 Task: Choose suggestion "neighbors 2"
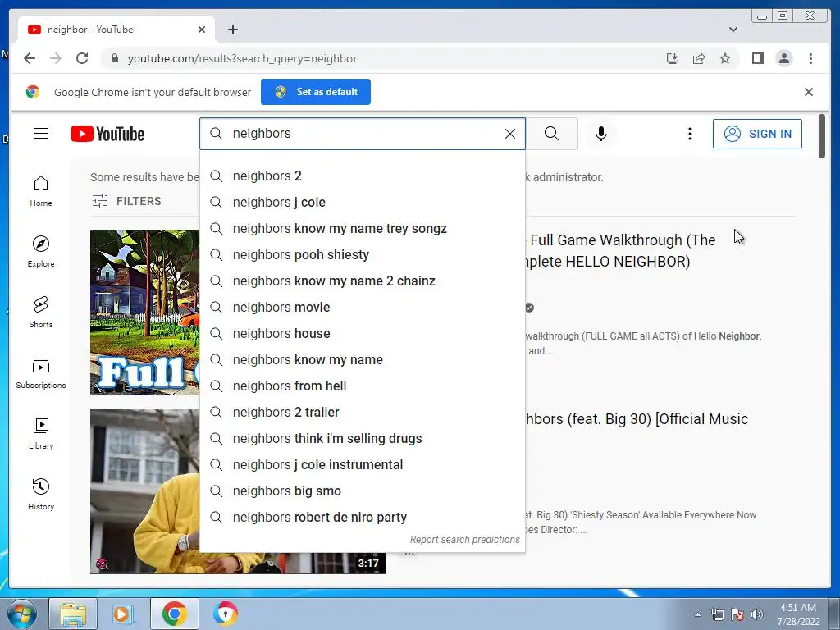point(363,176)
